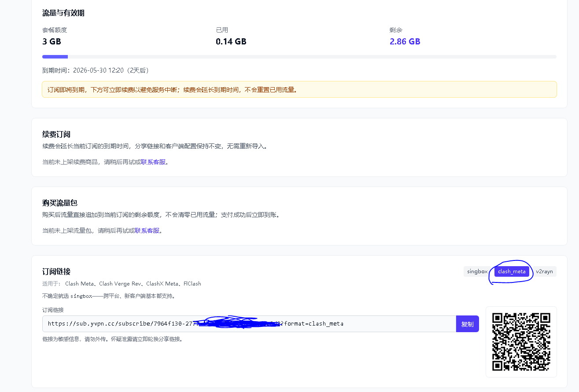Click the subscription URL input field
This screenshot has height=392, width=579.
[x=249, y=324]
